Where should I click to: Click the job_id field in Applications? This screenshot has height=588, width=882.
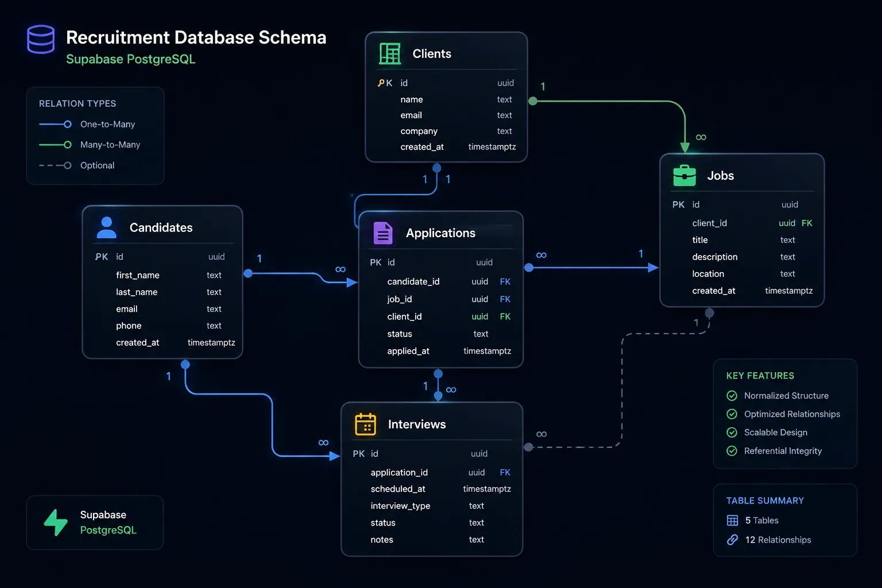400,299
